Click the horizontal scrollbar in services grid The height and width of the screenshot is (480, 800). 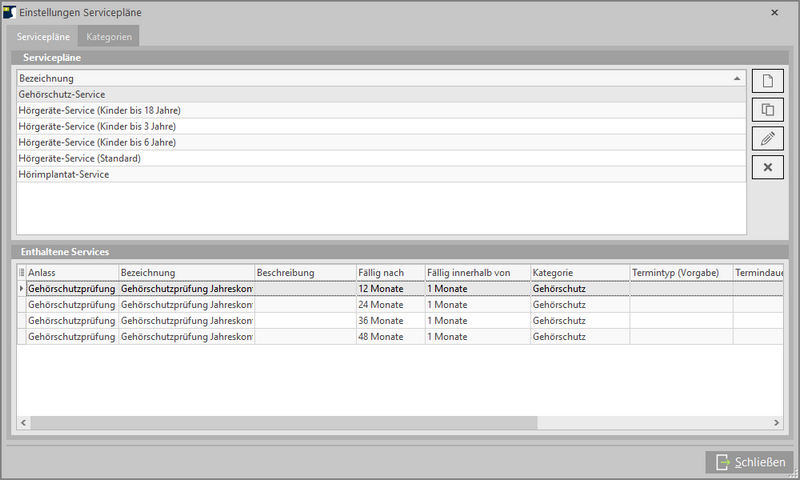pos(280,423)
